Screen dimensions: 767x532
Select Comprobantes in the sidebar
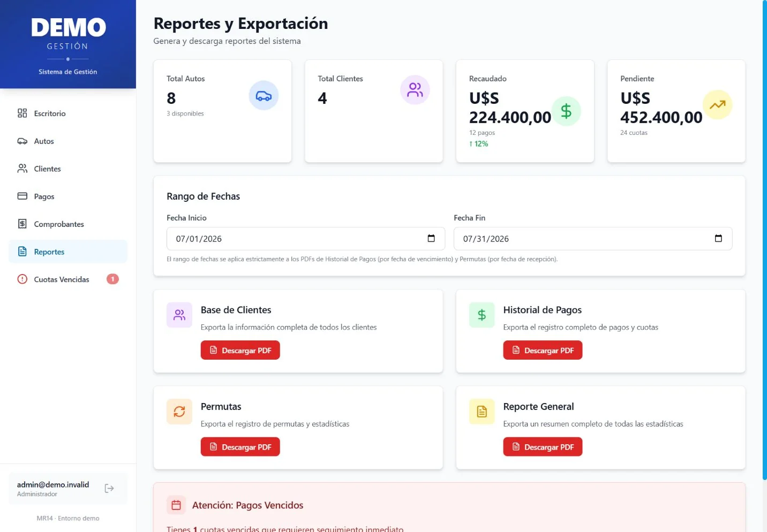68,224
